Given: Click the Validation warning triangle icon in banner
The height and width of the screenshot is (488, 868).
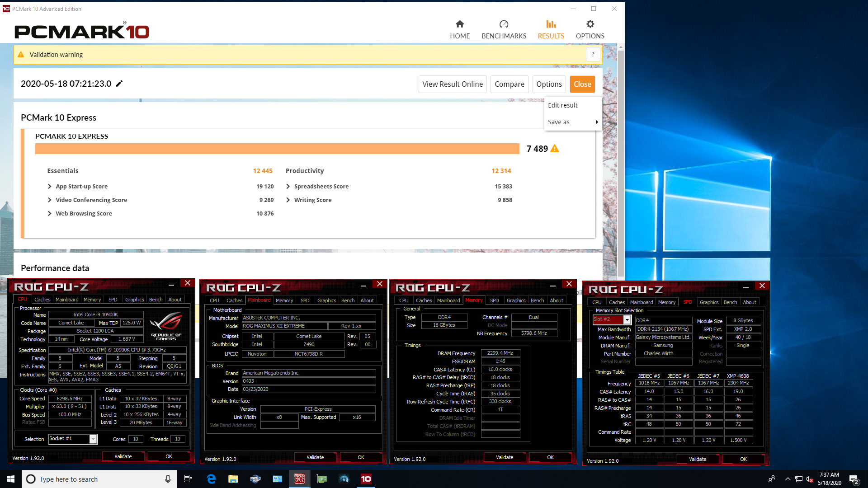Looking at the screenshot, I should click(21, 54).
